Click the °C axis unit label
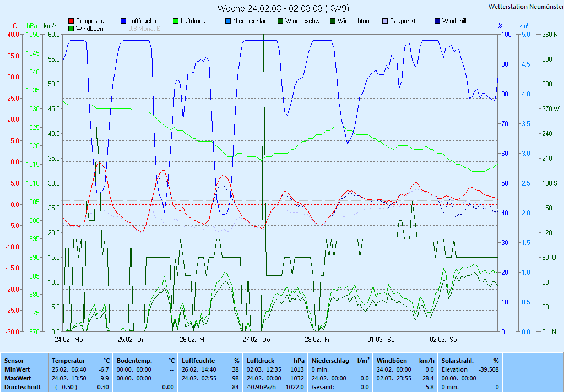564x392 pixels. click(13, 26)
